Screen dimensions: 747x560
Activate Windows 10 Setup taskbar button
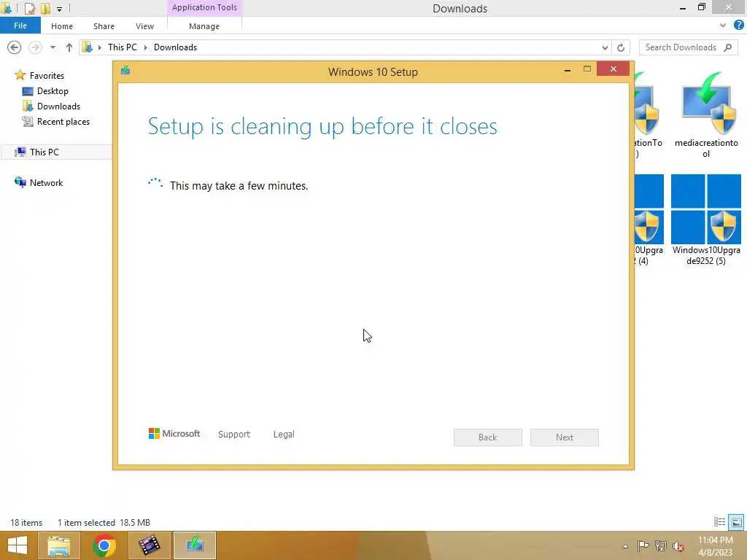click(194, 545)
